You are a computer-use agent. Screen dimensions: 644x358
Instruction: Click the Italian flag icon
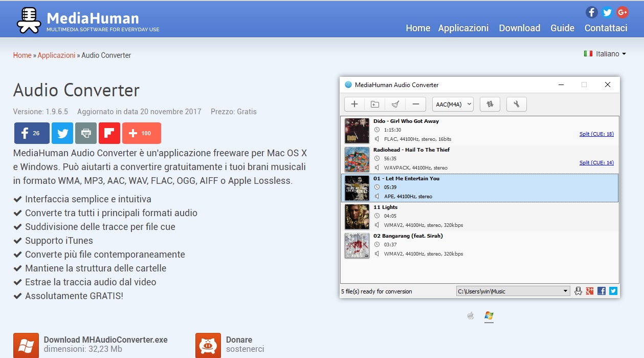(x=588, y=54)
